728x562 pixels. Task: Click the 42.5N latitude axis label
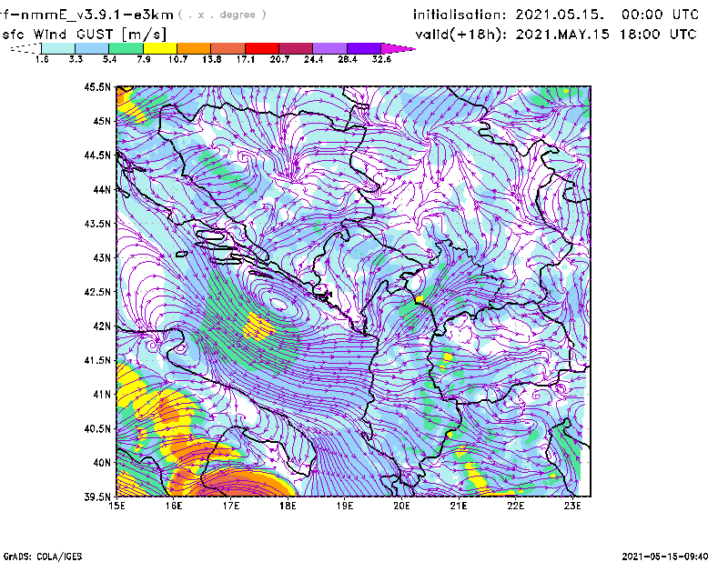(x=97, y=292)
